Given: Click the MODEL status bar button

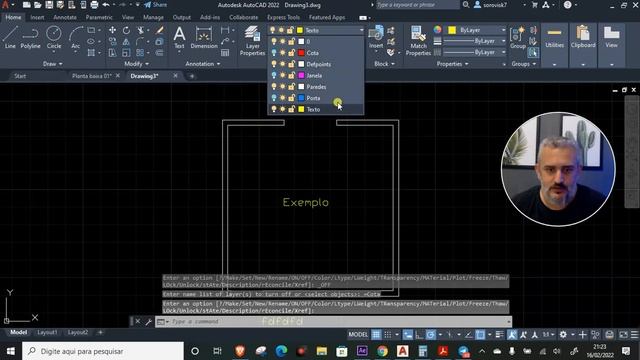Looking at the screenshot, I should [x=358, y=335].
